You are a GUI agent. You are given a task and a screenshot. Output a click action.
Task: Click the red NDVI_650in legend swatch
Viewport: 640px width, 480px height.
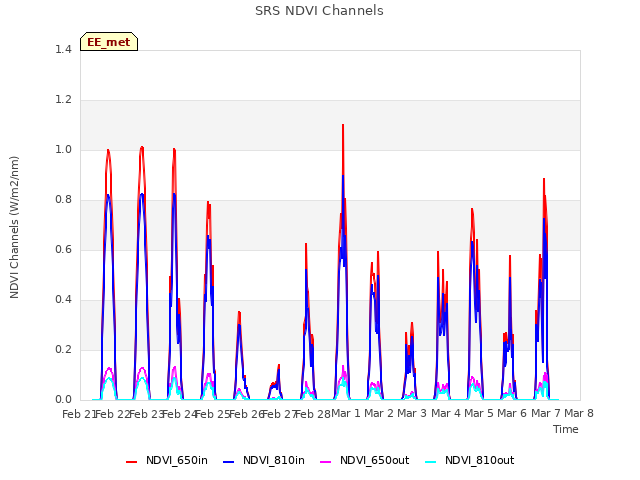(x=131, y=461)
